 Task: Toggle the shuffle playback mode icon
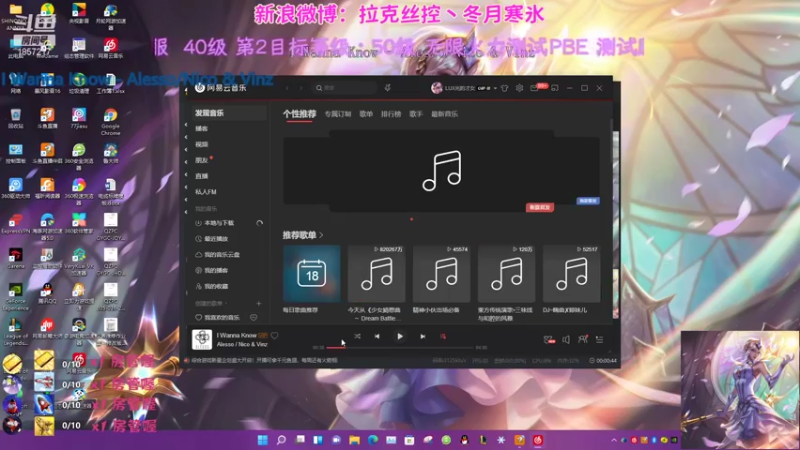coord(357,336)
